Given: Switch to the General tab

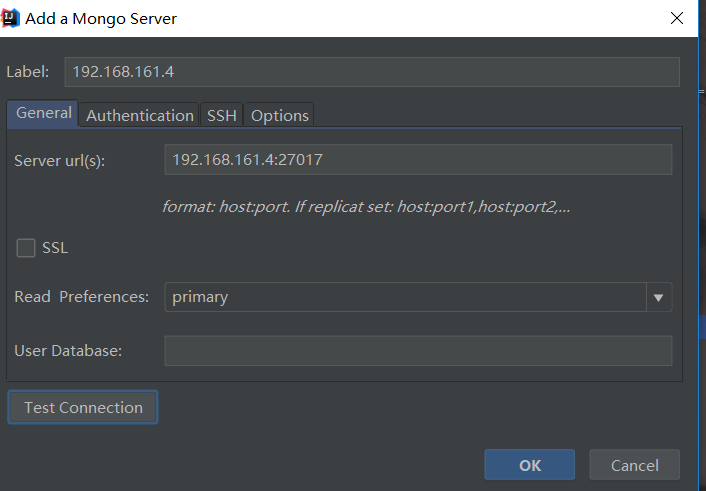Looking at the screenshot, I should (44, 113).
